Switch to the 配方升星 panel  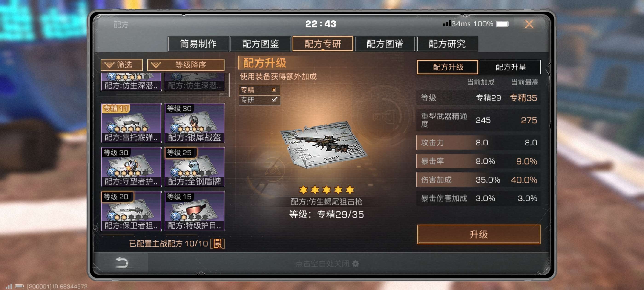point(510,67)
